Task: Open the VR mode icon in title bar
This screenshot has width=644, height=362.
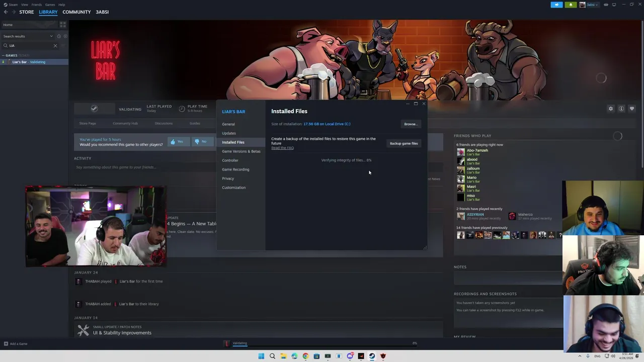Action: coord(606,5)
